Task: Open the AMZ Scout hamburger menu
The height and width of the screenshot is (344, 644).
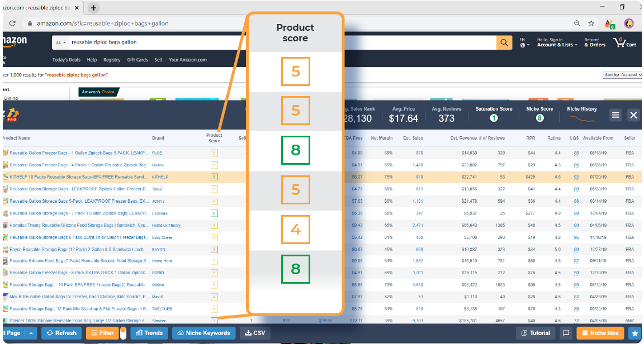Action: click(615, 114)
